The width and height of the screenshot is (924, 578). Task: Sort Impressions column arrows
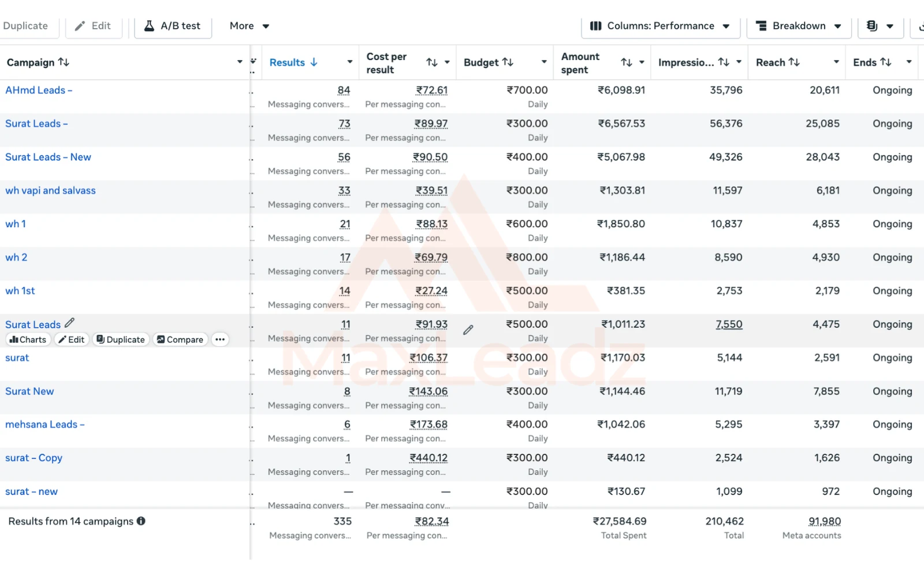tap(724, 62)
